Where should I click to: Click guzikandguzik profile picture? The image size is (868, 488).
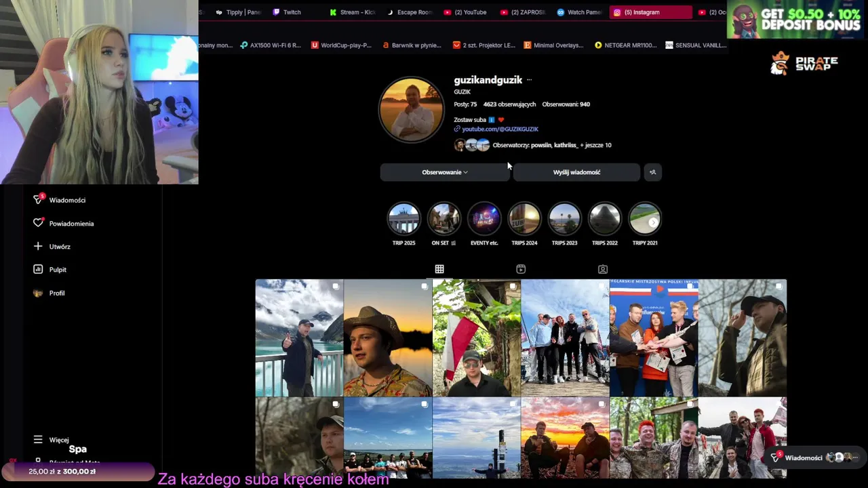click(411, 110)
